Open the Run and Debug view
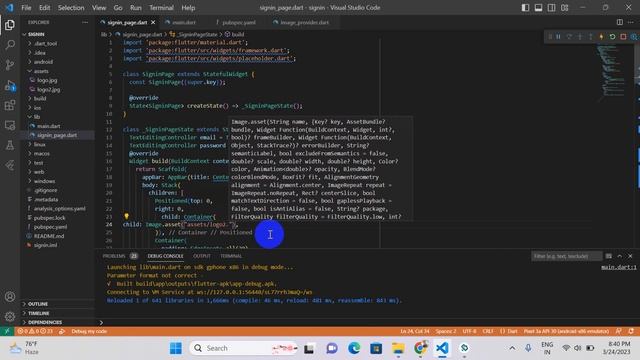 10,85
